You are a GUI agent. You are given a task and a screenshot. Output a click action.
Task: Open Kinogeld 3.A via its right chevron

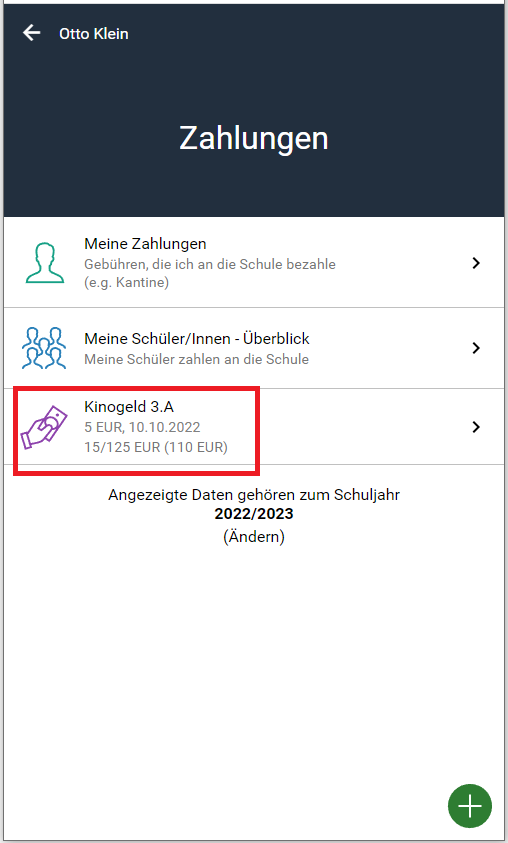pos(476,427)
